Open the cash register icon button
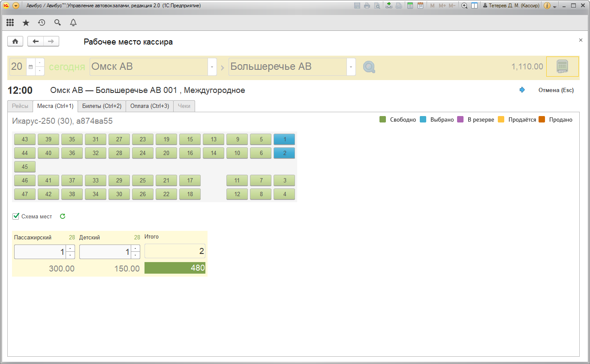Viewport: 590px width, 364px height. coord(562,67)
